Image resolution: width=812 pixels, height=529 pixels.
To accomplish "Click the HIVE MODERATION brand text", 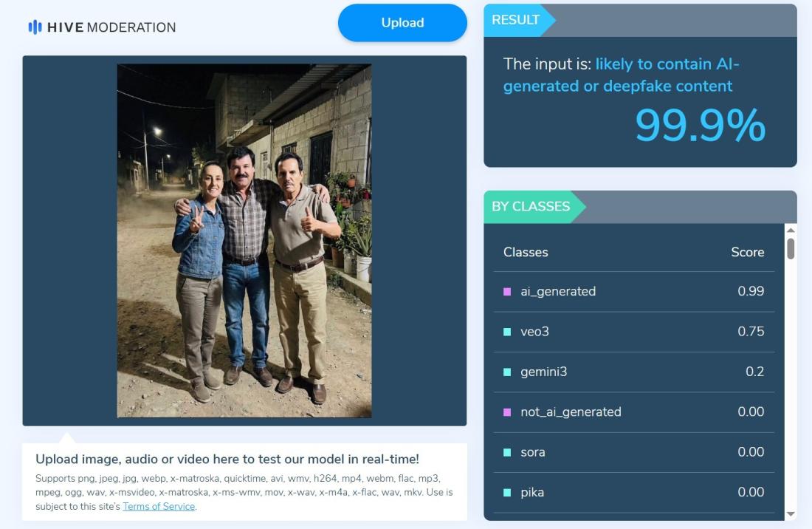I will pos(111,27).
